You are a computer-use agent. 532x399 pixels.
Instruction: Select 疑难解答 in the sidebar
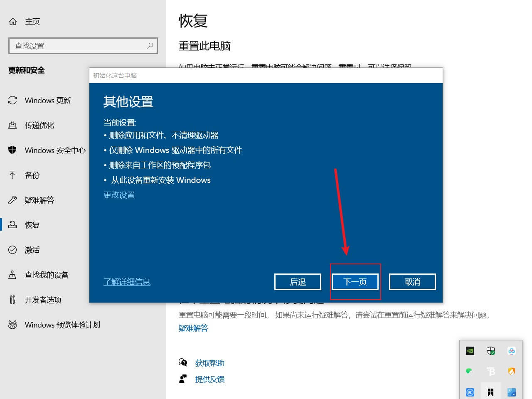(39, 200)
